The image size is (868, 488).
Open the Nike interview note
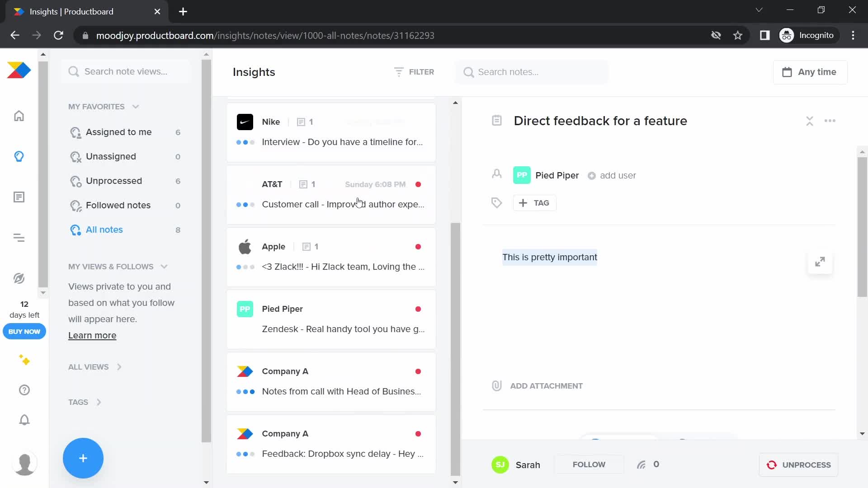click(x=331, y=132)
